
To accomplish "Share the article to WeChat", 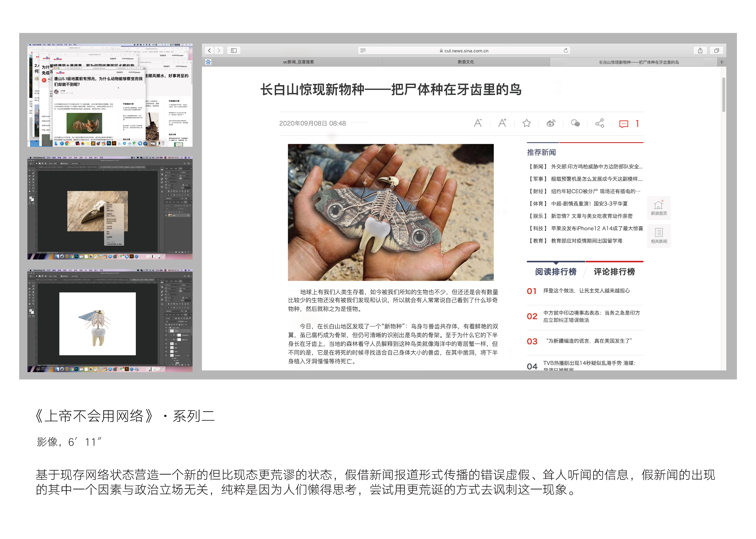I will [575, 123].
